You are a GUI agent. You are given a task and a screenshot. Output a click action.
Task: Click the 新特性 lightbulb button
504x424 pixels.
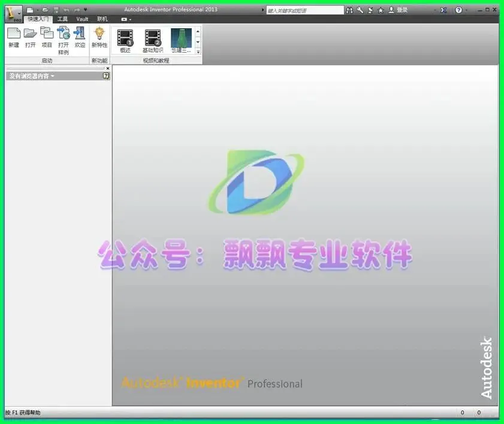(x=99, y=38)
